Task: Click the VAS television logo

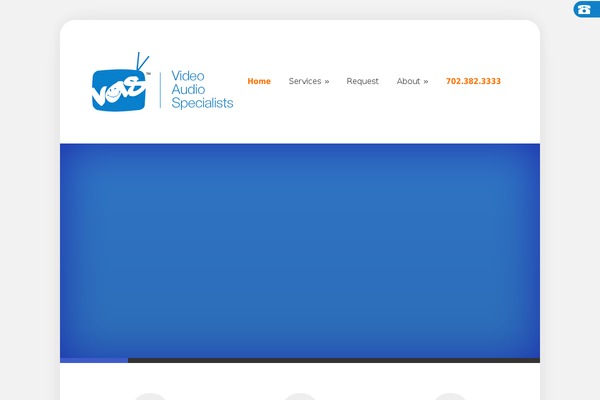Action: coord(121,82)
